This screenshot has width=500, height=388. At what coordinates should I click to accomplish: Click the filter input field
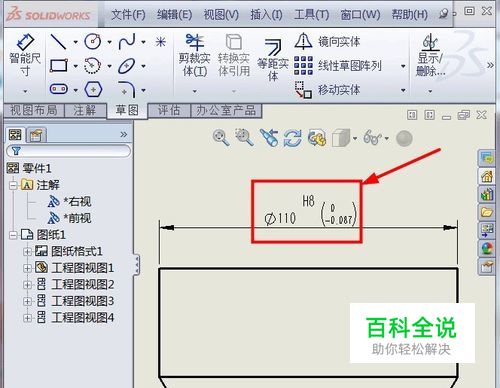pyautogui.click(x=69, y=151)
